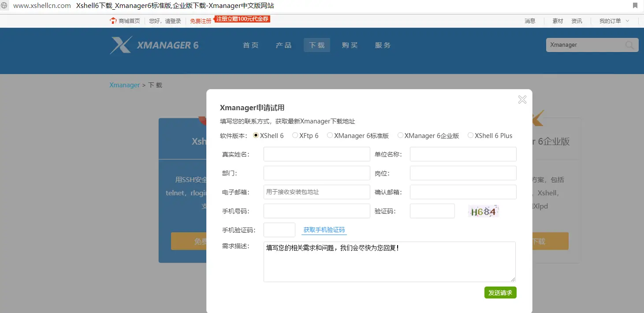Focus the 岗位 input field
Viewport: 644px width, 313px height.
click(x=463, y=173)
